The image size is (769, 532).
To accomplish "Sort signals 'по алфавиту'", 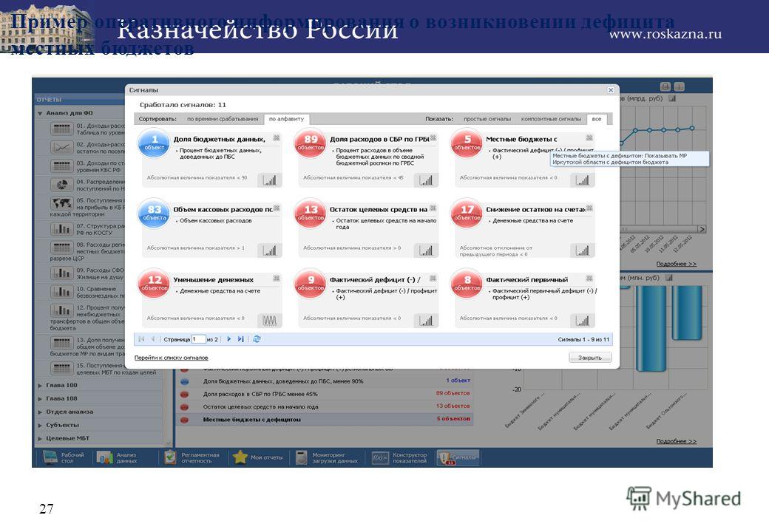I will (286, 119).
